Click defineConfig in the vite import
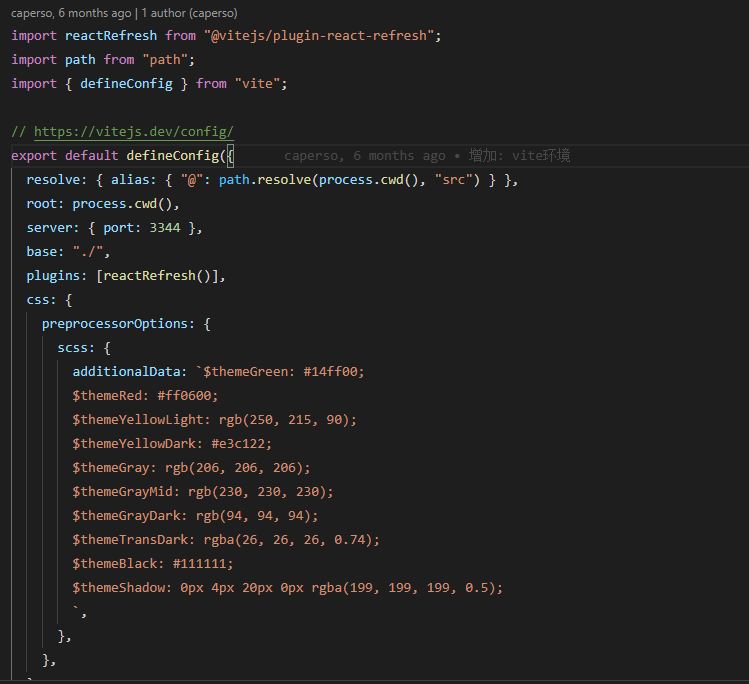This screenshot has height=684, width=749. (126, 84)
